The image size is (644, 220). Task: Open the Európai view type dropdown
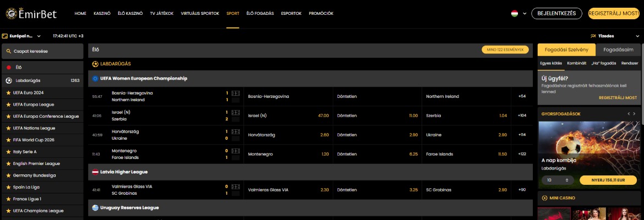(21, 36)
